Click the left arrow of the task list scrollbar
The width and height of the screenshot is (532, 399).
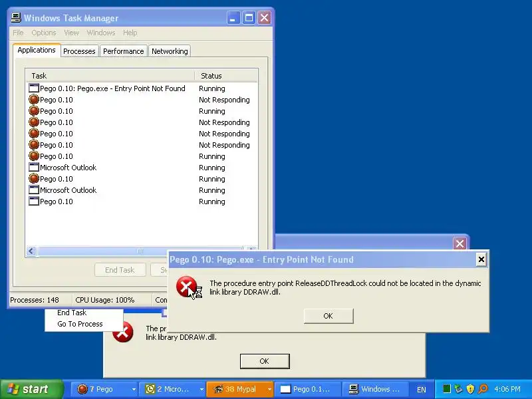(x=31, y=251)
